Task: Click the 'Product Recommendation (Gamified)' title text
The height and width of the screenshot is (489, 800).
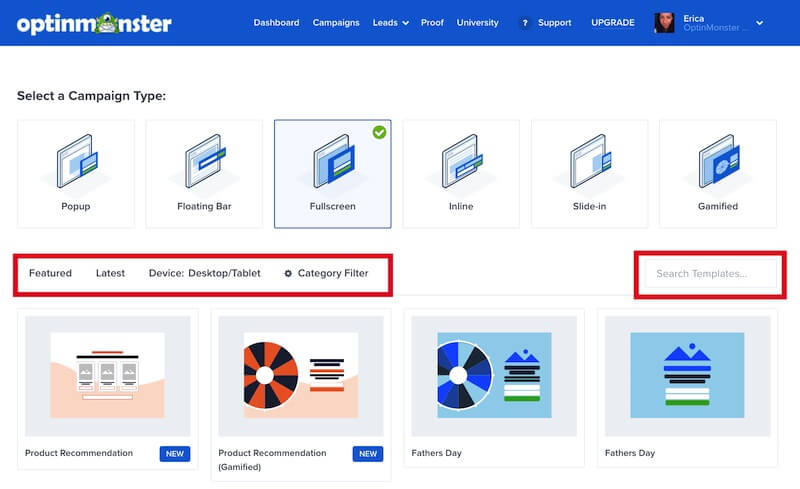Action: coord(272,460)
